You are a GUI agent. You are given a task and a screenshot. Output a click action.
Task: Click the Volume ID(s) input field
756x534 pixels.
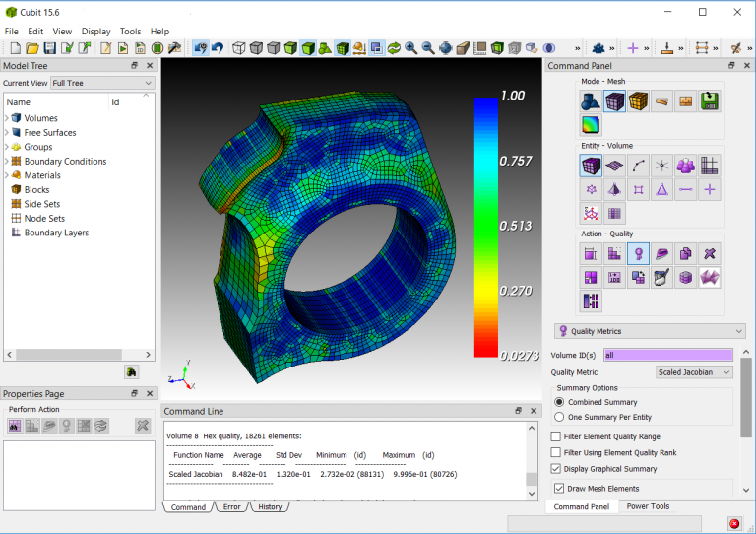point(667,355)
